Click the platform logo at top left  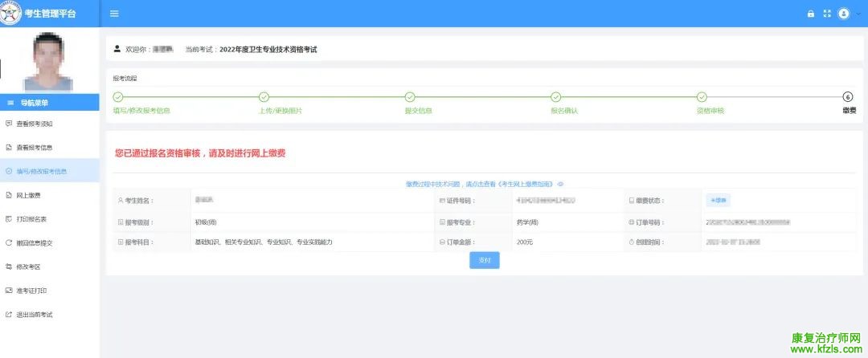click(x=10, y=13)
